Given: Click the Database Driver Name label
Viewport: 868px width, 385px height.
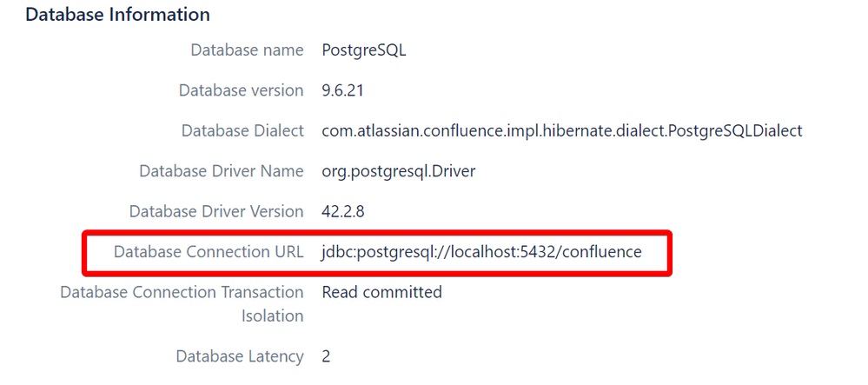Looking at the screenshot, I should tap(222, 171).
